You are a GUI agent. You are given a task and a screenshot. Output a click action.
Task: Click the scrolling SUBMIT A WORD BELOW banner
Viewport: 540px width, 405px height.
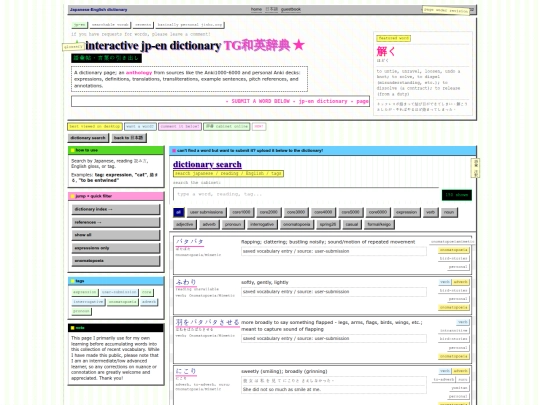click(220, 101)
